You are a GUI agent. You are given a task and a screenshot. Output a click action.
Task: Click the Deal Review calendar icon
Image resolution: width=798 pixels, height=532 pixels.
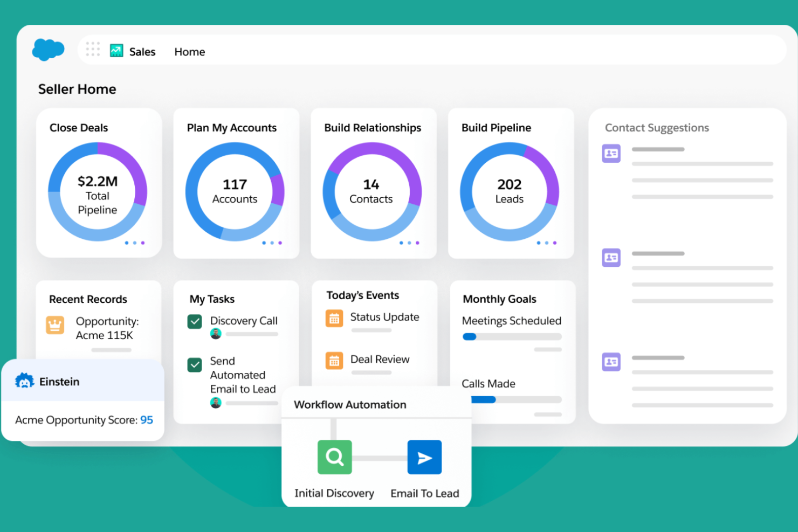click(334, 361)
